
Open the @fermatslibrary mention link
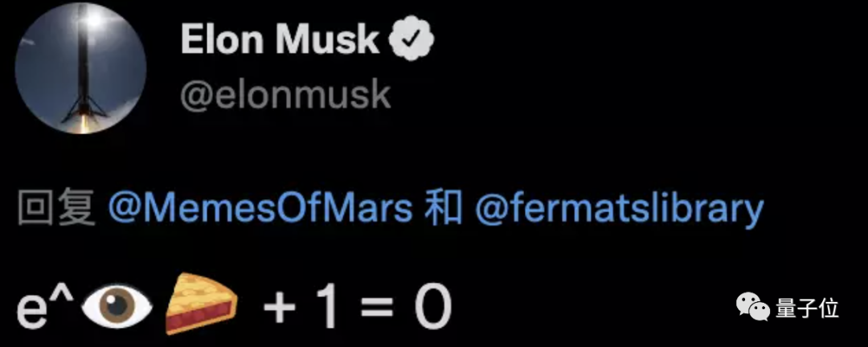click(619, 209)
